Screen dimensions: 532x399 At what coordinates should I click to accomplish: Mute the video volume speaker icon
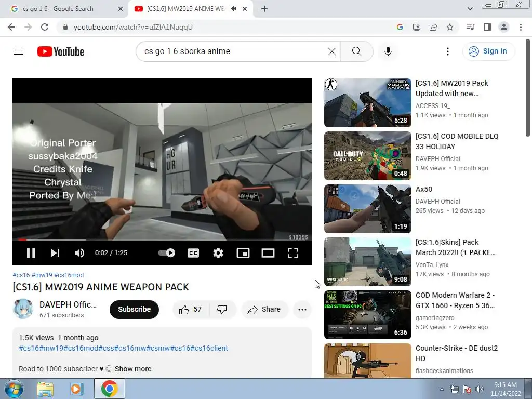pos(79,253)
